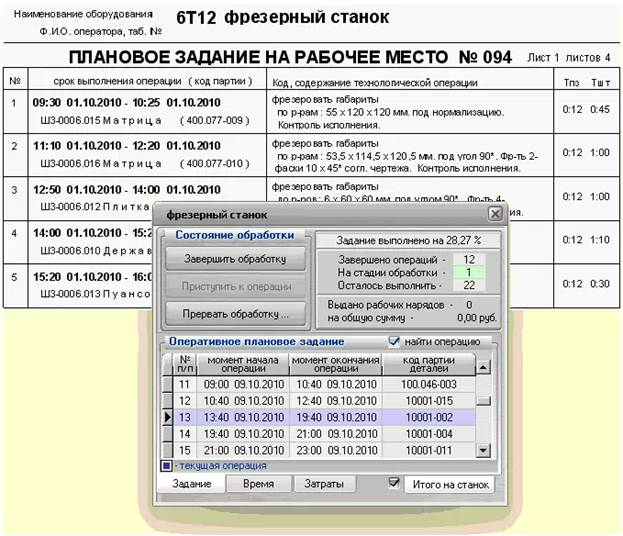Screen dimensions: 623x536
Task: Click Выдано рабочих нарядов value 0
Action: click(x=469, y=305)
